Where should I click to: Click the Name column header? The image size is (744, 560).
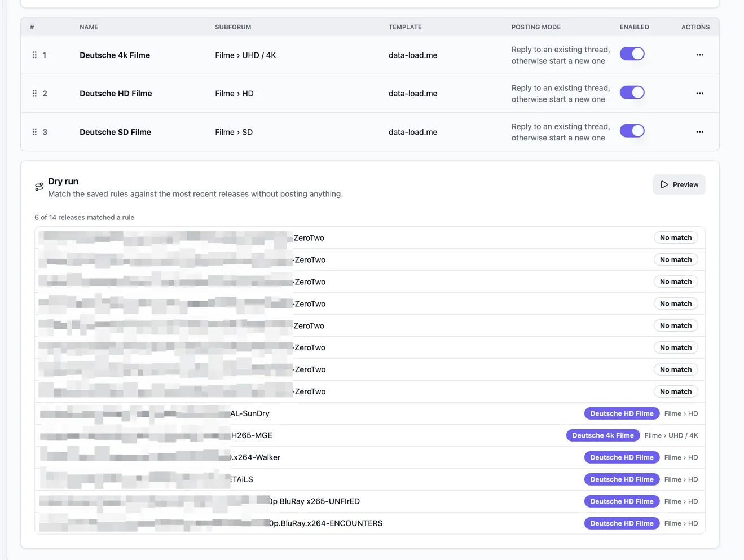[x=89, y=27]
